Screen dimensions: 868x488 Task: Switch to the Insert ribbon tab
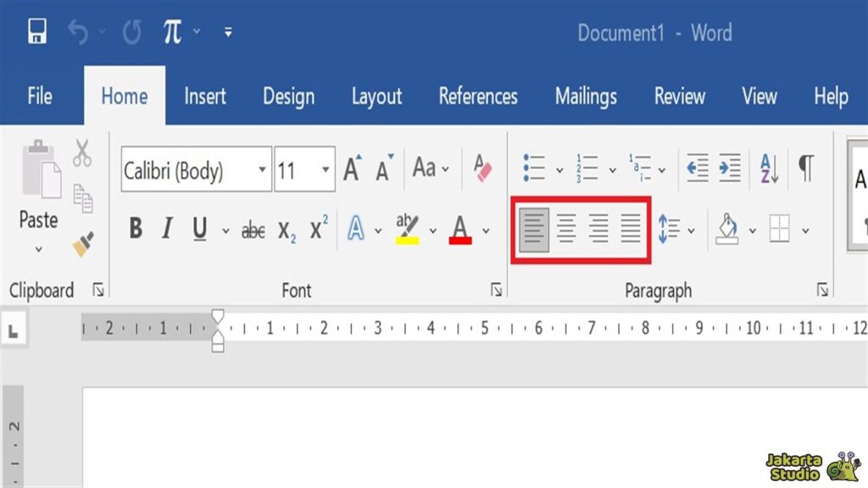[x=205, y=96]
